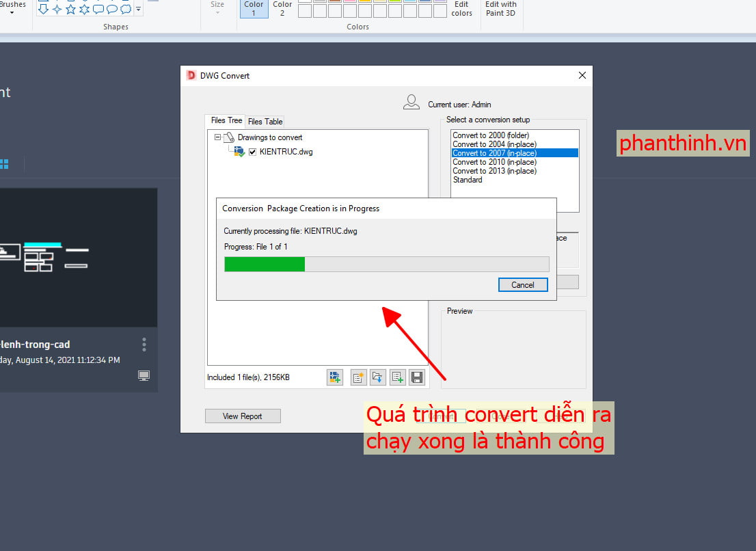Click Edit with Paint 3D button
The width and height of the screenshot is (756, 551).
point(500,9)
